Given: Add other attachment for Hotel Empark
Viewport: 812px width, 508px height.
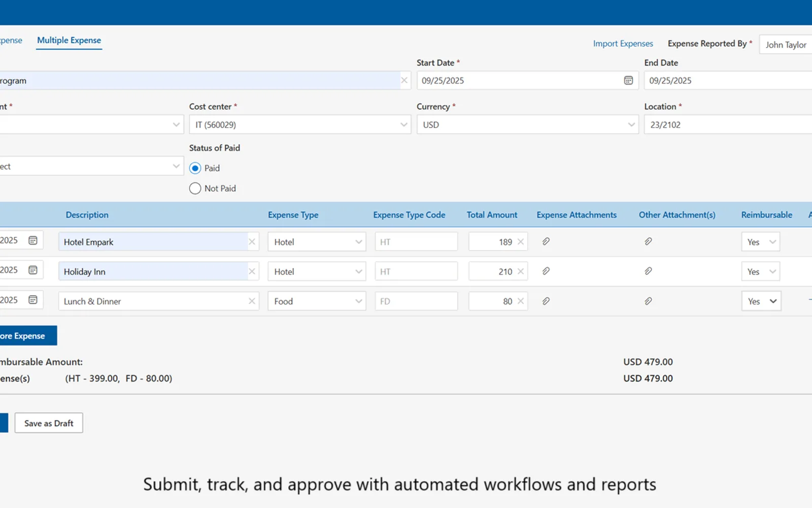Looking at the screenshot, I should point(648,241).
